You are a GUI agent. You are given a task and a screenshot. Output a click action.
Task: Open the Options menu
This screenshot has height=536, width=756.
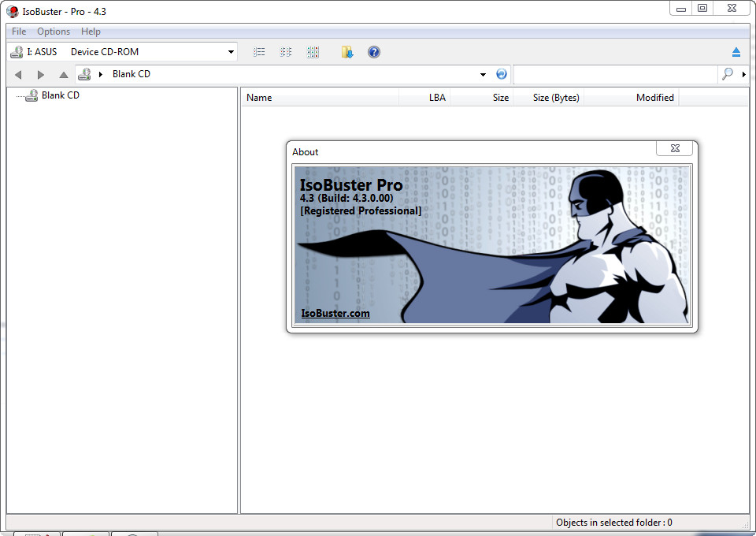coord(54,32)
